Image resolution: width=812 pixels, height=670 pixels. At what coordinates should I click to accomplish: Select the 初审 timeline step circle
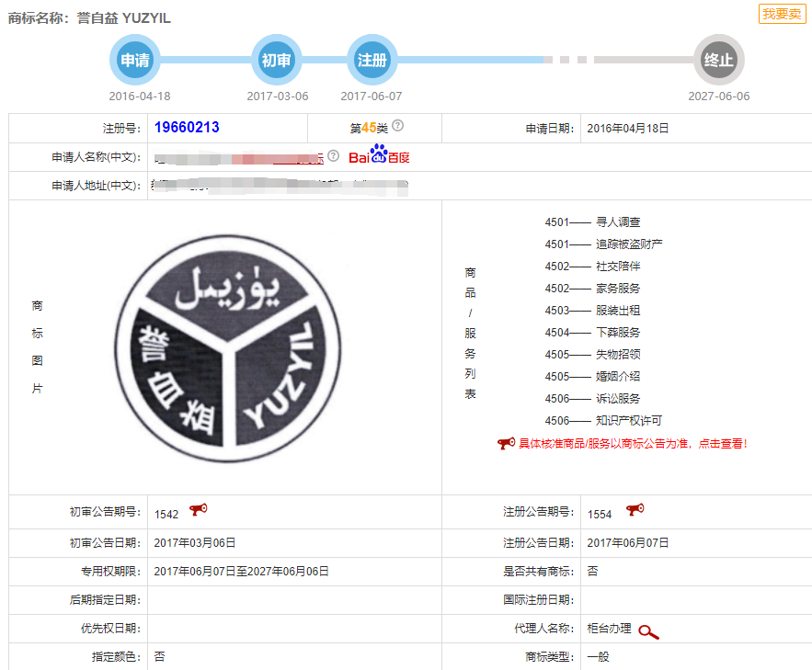[x=276, y=60]
